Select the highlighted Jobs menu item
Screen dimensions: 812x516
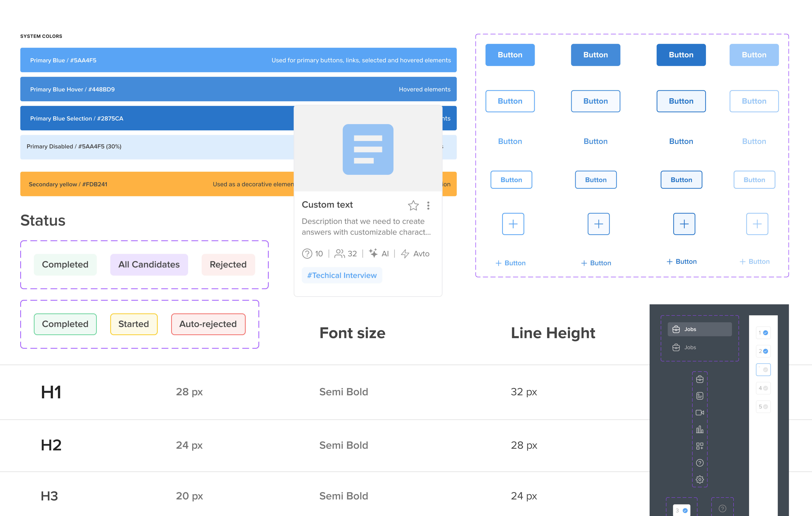pos(699,329)
